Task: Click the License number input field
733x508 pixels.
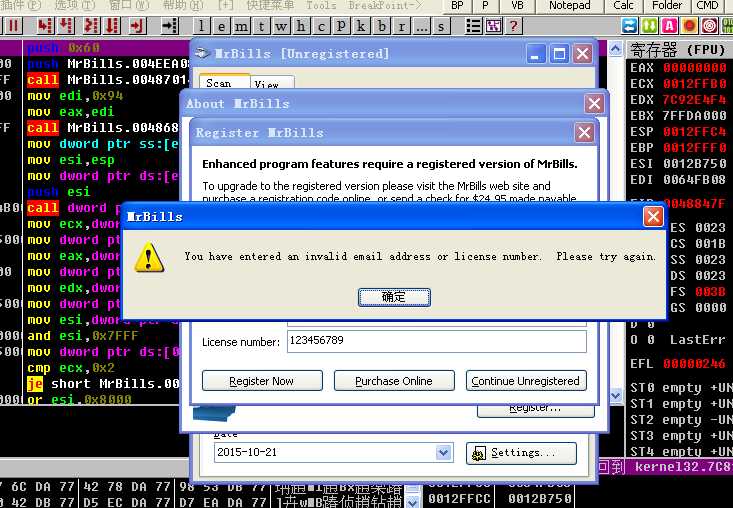Action: [437, 341]
